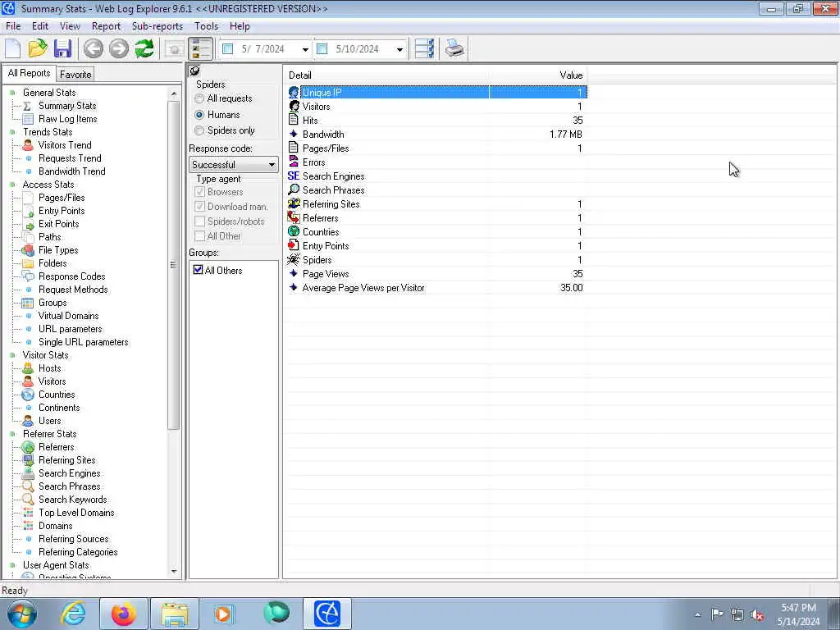Toggle the Download man. checkbox
The width and height of the screenshot is (840, 630).
(200, 206)
